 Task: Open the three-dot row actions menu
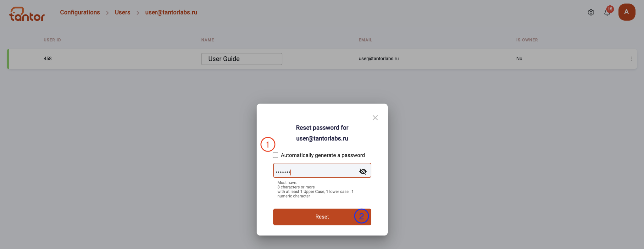pos(631,59)
